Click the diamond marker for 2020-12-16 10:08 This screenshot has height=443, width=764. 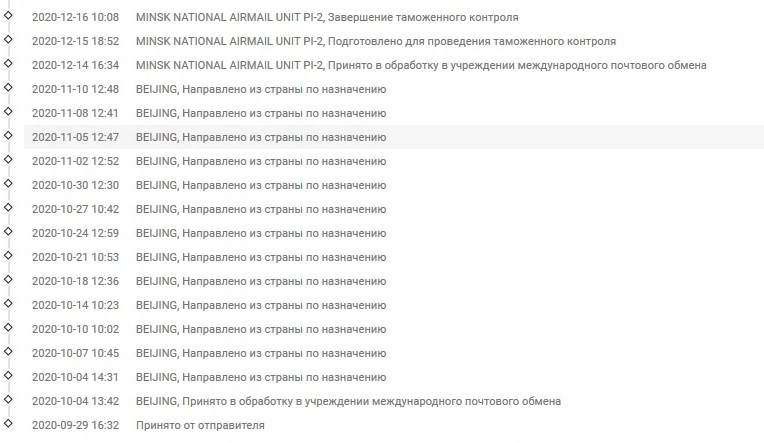8,15
